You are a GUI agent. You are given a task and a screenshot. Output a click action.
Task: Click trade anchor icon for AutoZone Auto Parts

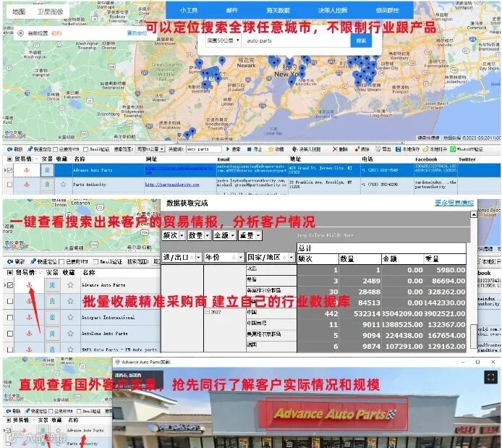coord(29,334)
